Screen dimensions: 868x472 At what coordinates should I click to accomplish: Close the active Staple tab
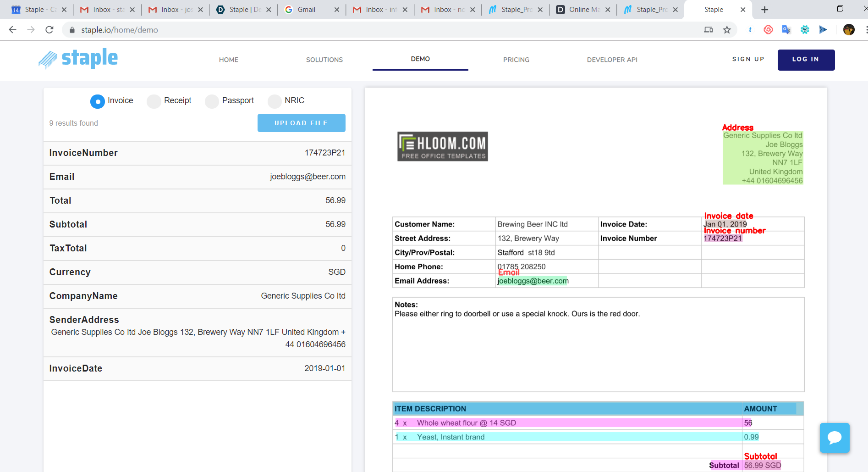(x=743, y=10)
